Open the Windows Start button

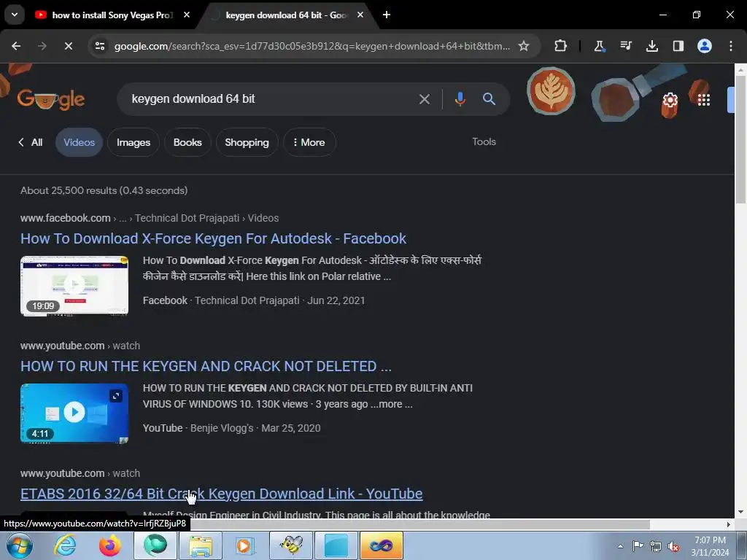pyautogui.click(x=19, y=545)
